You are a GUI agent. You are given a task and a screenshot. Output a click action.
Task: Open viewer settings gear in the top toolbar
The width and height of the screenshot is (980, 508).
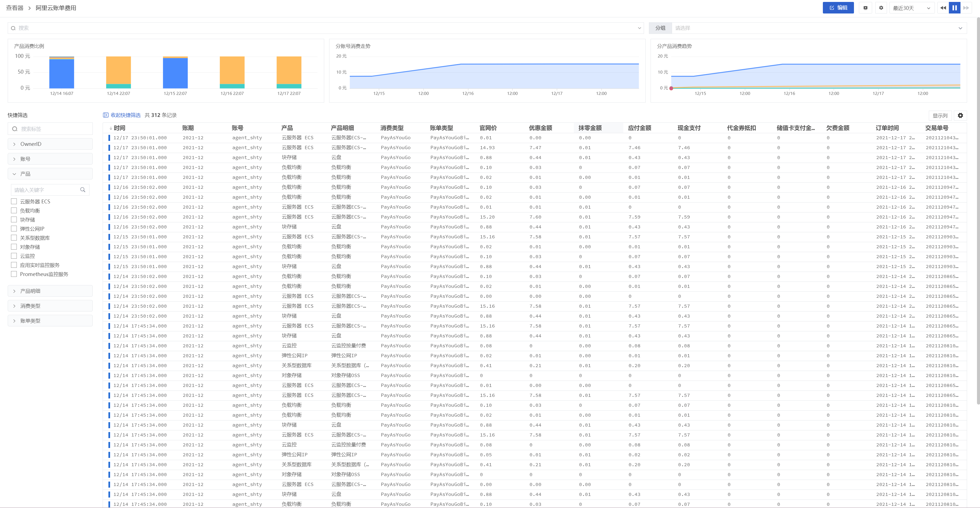click(x=881, y=8)
